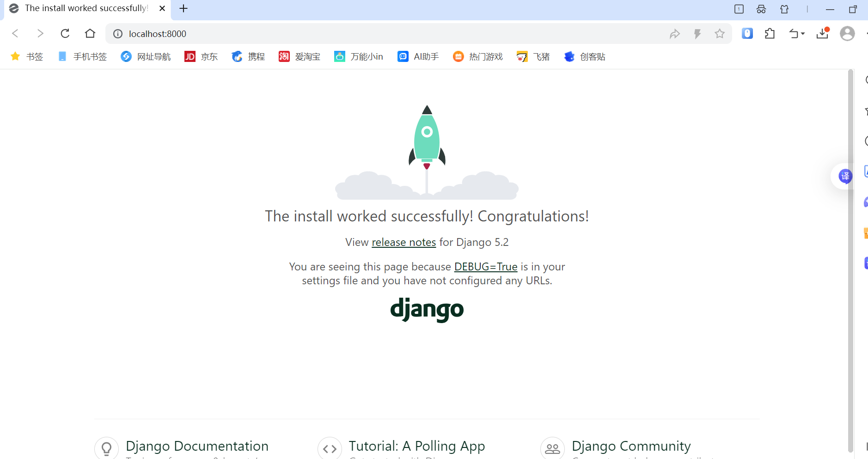Open the 手机书签 bookmark folder

[x=82, y=56]
